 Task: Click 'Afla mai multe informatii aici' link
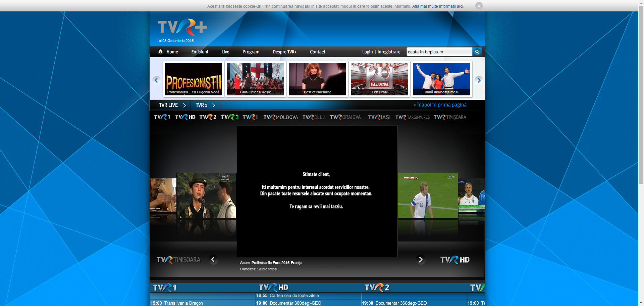point(438,6)
